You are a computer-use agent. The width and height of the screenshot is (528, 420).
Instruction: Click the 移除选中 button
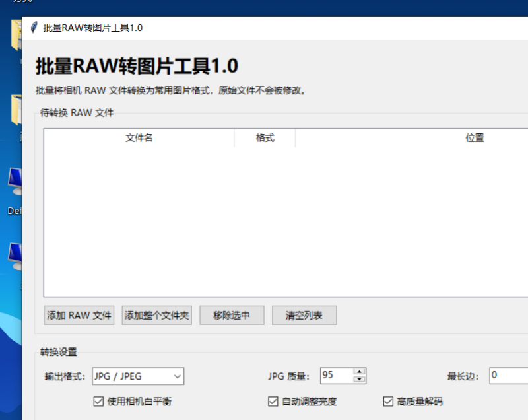[232, 315]
